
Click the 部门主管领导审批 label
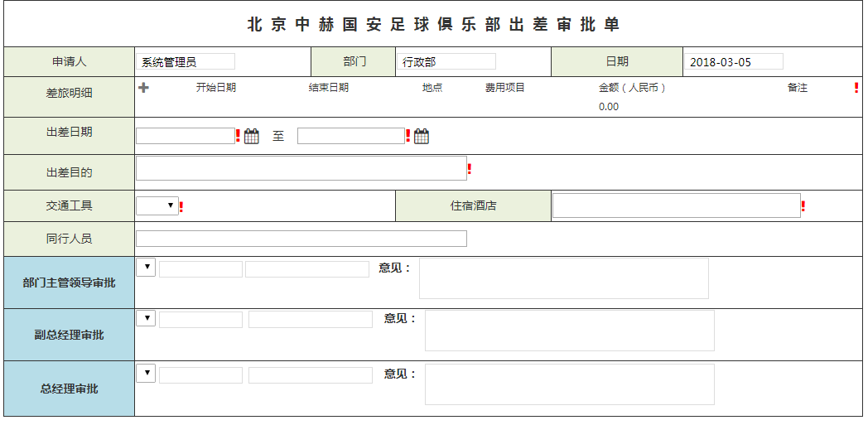pyautogui.click(x=70, y=283)
